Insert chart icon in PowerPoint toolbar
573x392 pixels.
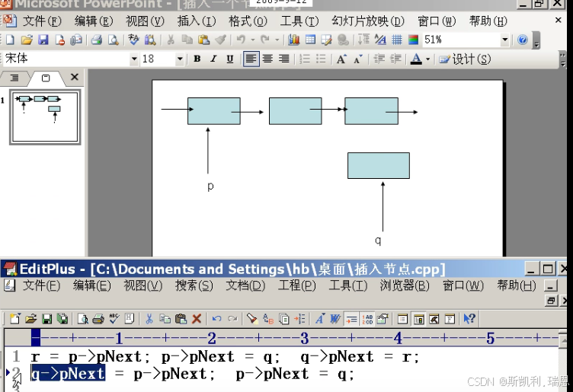[294, 40]
